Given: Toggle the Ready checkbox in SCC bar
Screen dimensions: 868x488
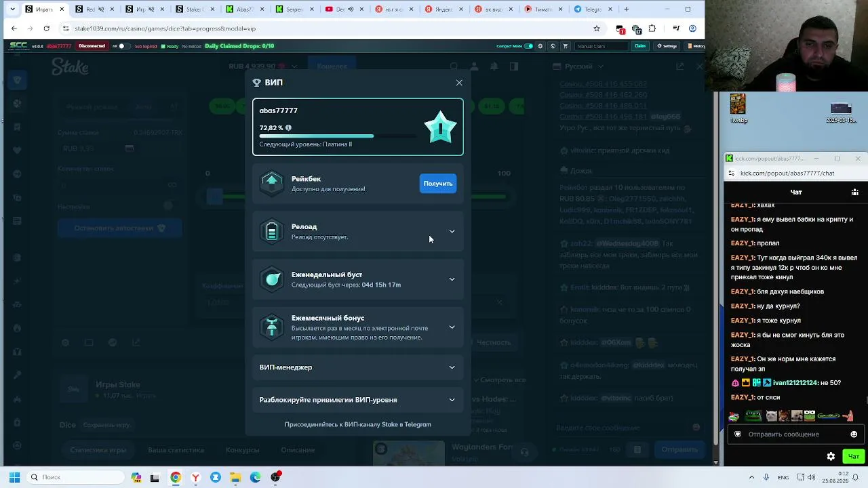Looking at the screenshot, I should [x=163, y=46].
